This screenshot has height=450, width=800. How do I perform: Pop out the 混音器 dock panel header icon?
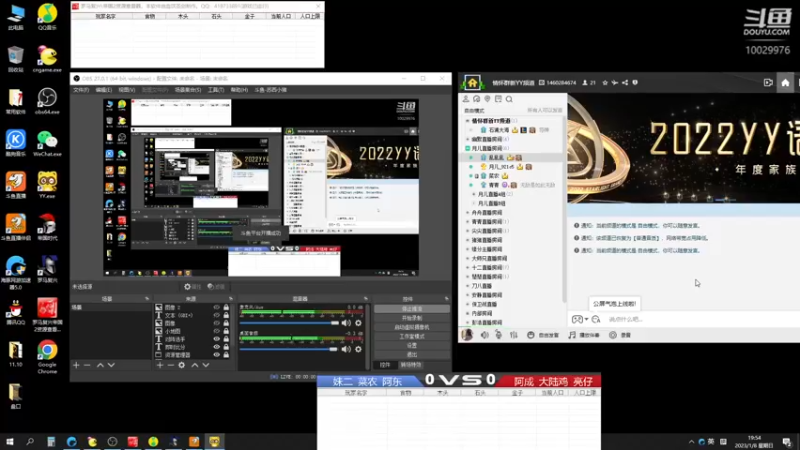click(x=365, y=298)
